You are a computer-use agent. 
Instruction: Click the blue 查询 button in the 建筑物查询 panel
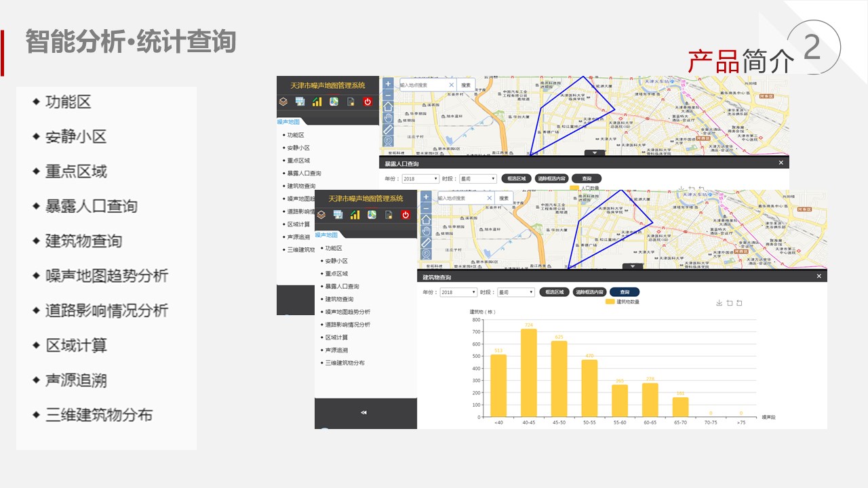click(x=624, y=292)
